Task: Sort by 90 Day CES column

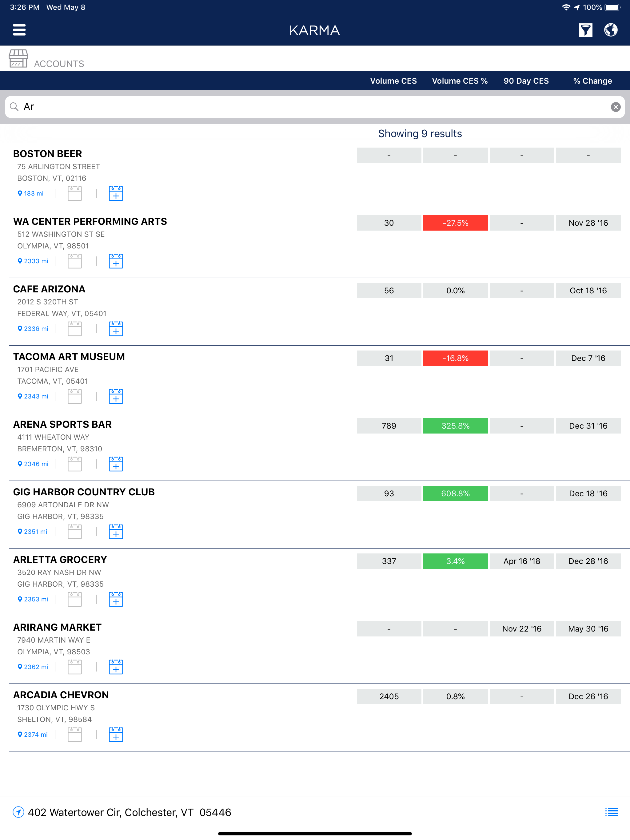Action: pos(526,81)
